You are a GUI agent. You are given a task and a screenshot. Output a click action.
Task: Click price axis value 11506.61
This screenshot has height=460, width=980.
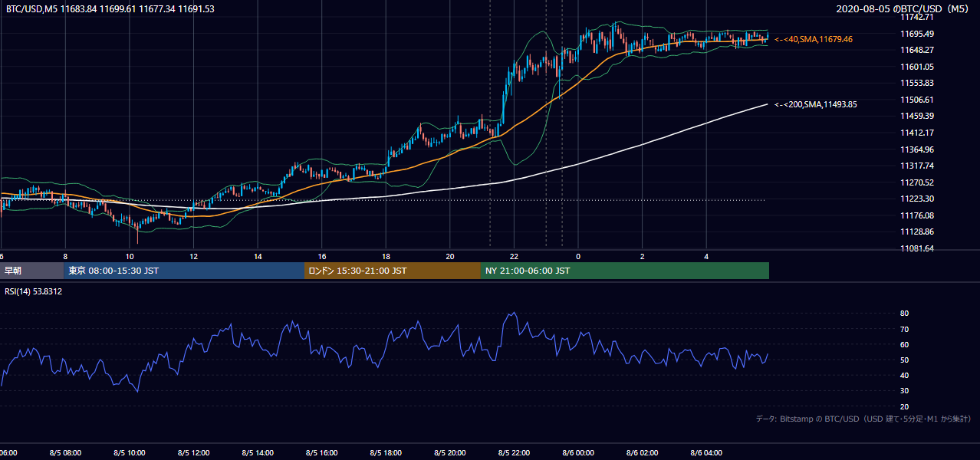point(917,100)
